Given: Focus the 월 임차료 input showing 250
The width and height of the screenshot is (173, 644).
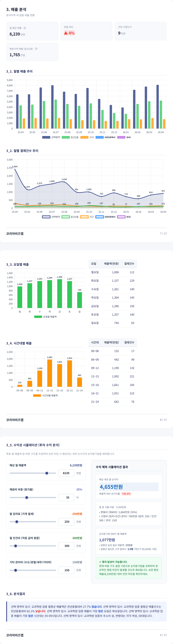Looking at the screenshot, I should 66,522.
